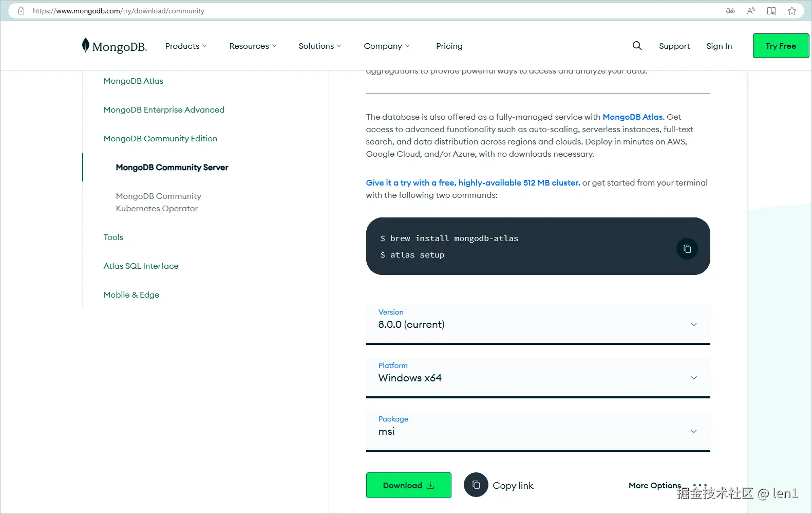Expand the Products navigation menu
This screenshot has height=514, width=812.
(x=185, y=46)
